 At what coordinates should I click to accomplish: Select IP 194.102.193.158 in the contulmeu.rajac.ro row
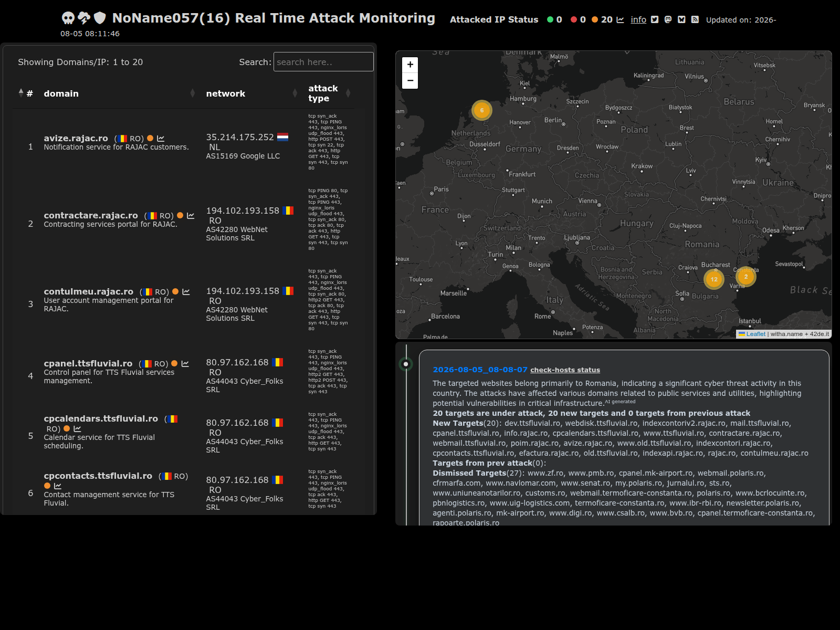(x=243, y=291)
